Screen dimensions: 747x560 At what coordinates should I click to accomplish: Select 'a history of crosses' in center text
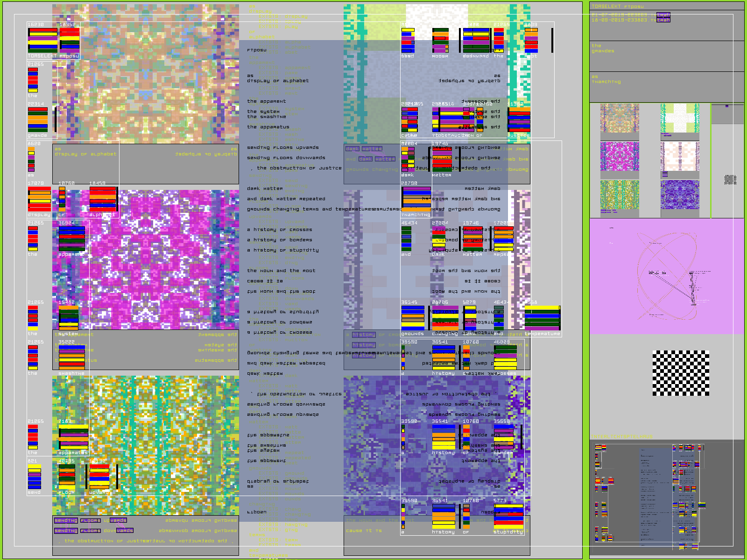pos(280,230)
